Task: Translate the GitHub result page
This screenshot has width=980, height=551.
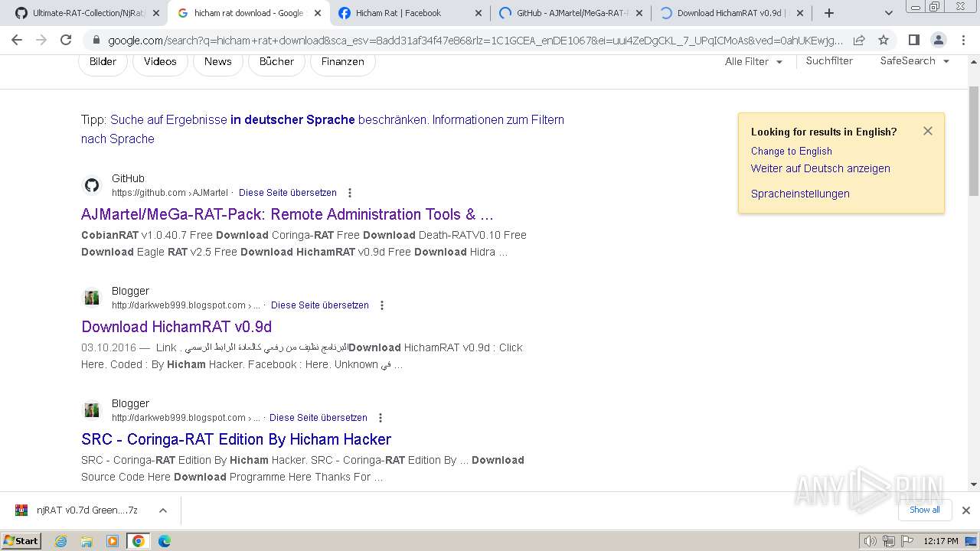Action: click(288, 193)
